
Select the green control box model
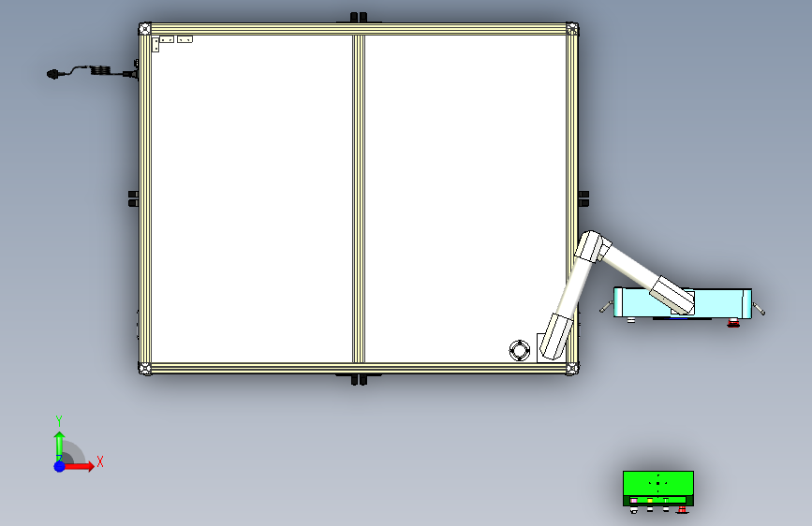tap(657, 489)
